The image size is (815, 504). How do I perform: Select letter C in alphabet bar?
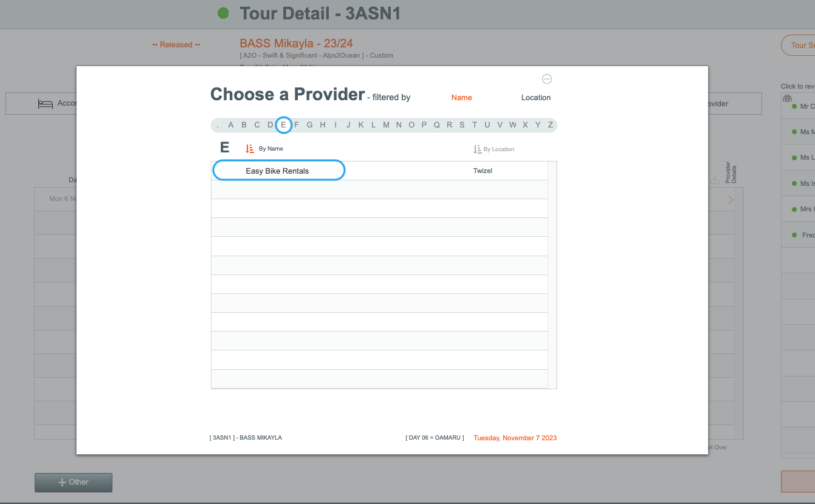pyautogui.click(x=257, y=125)
